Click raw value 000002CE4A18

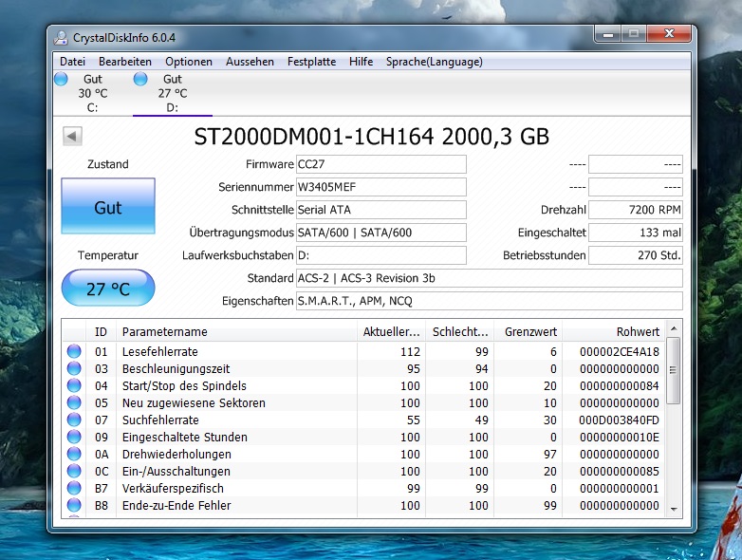pos(619,351)
